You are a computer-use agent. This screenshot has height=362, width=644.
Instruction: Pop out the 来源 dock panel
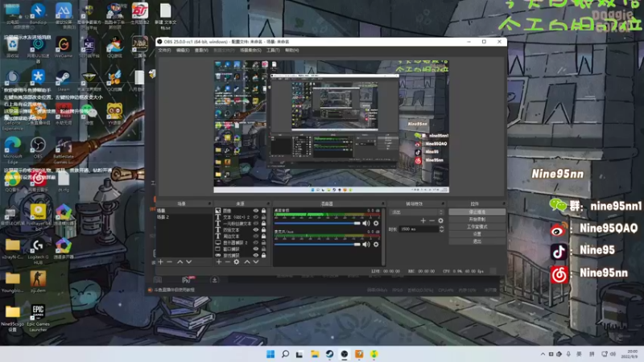[x=268, y=204]
